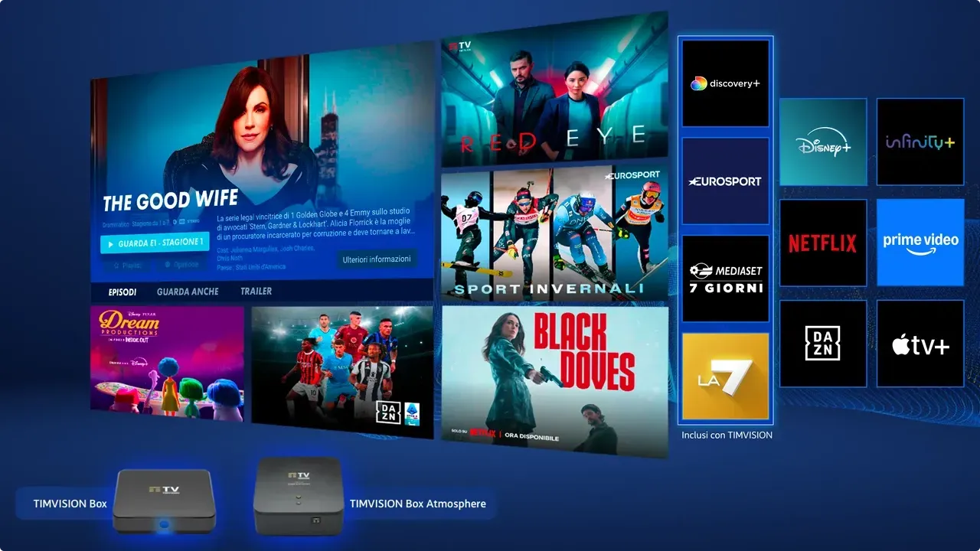Select the Eurosport channel tile
Screen dimensions: 980x551
[725, 181]
